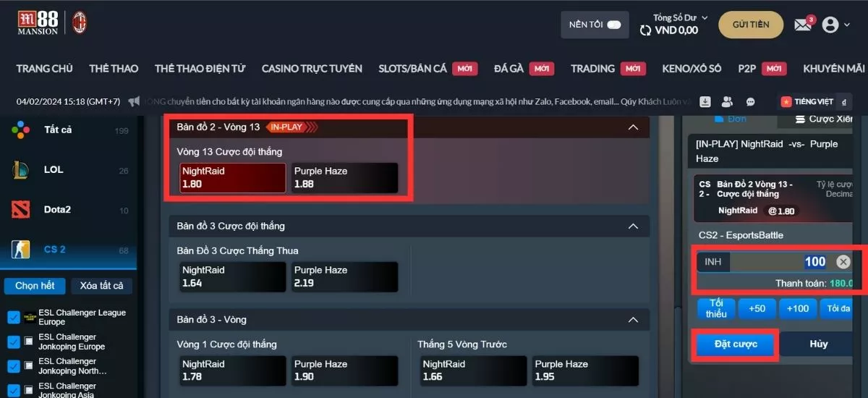This screenshot has width=868, height=398.
Task: Collapse Bản đồ 3 Cược đội thắng section
Action: coord(634,226)
